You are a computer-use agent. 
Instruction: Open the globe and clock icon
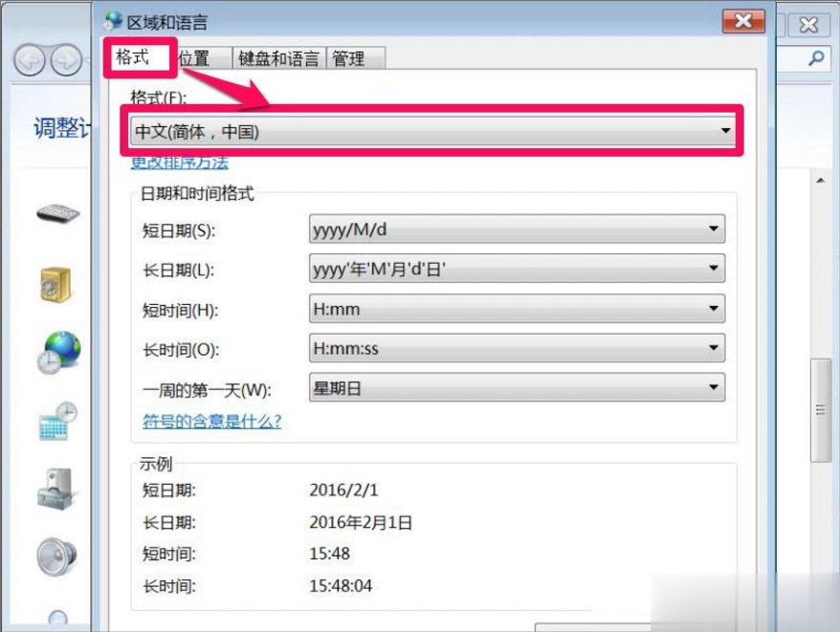59,352
